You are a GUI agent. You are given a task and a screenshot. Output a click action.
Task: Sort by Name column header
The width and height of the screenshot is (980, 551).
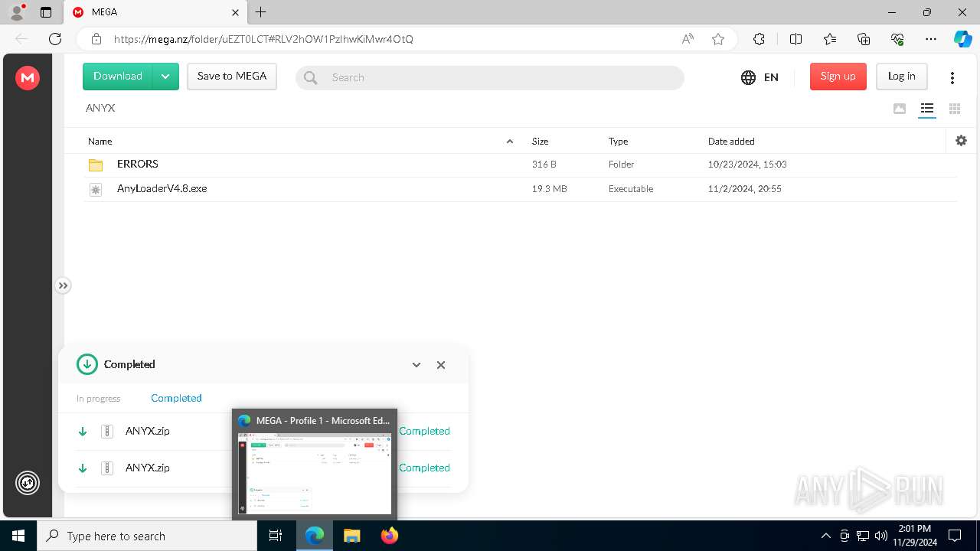click(100, 142)
